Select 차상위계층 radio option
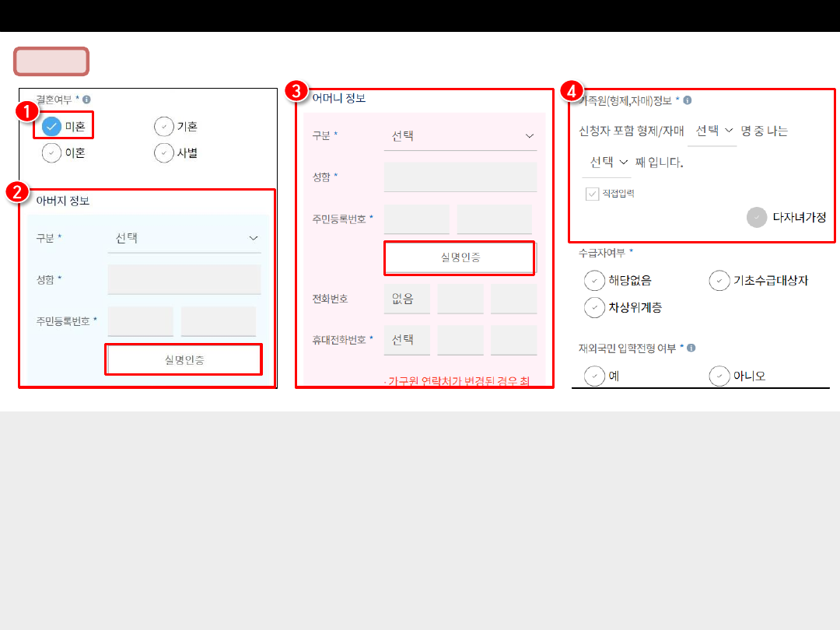This screenshot has height=630, width=840. [594, 307]
